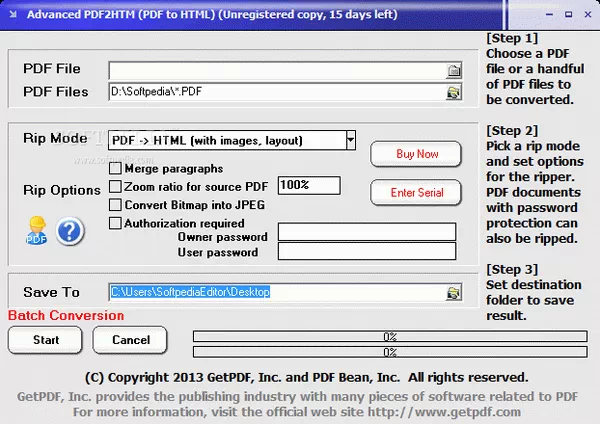This screenshot has width=600, height=424.
Task: Click Buy Now button
Action: (416, 154)
